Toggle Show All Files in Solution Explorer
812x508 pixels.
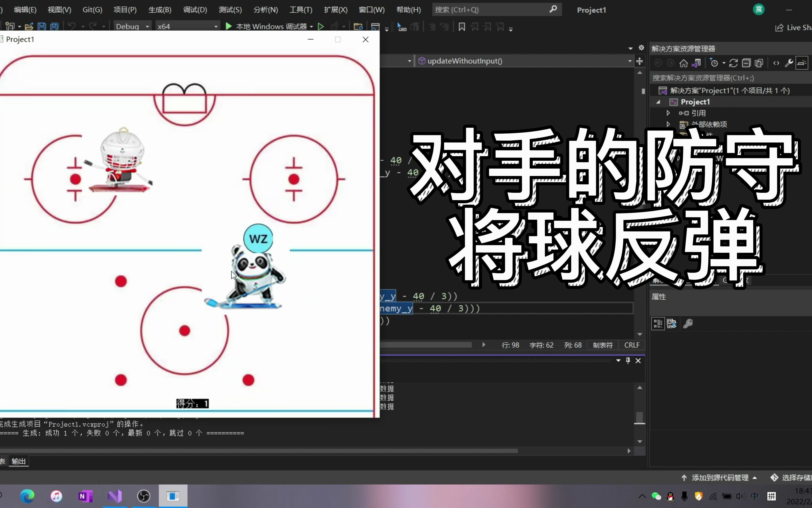click(759, 63)
